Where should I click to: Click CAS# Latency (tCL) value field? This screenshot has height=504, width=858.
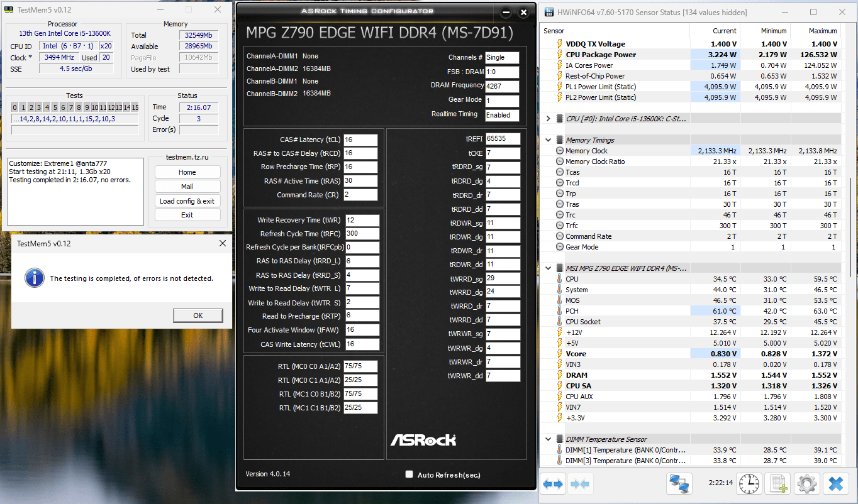pos(361,140)
